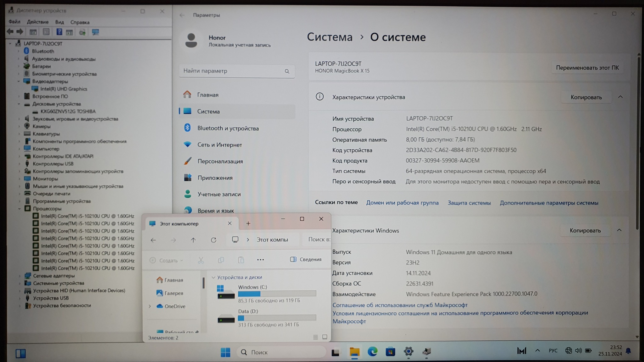
Task: Click the Windows Start button
Action: pyautogui.click(x=225, y=352)
